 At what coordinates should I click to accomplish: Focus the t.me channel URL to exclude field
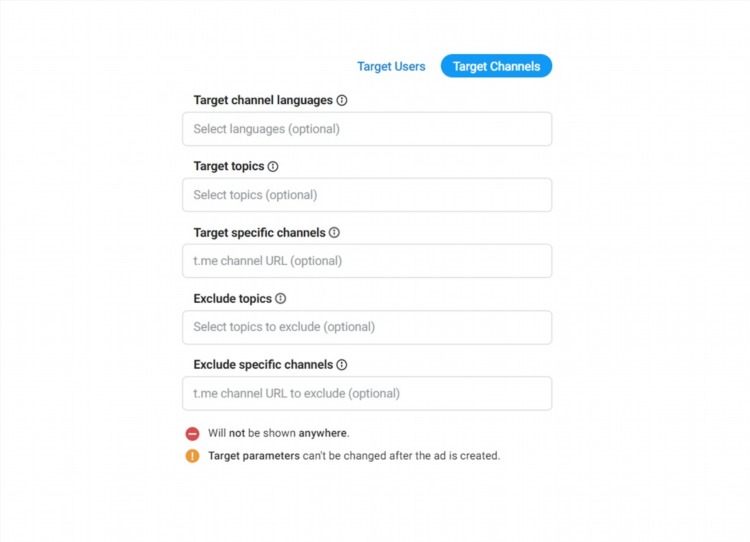click(367, 393)
